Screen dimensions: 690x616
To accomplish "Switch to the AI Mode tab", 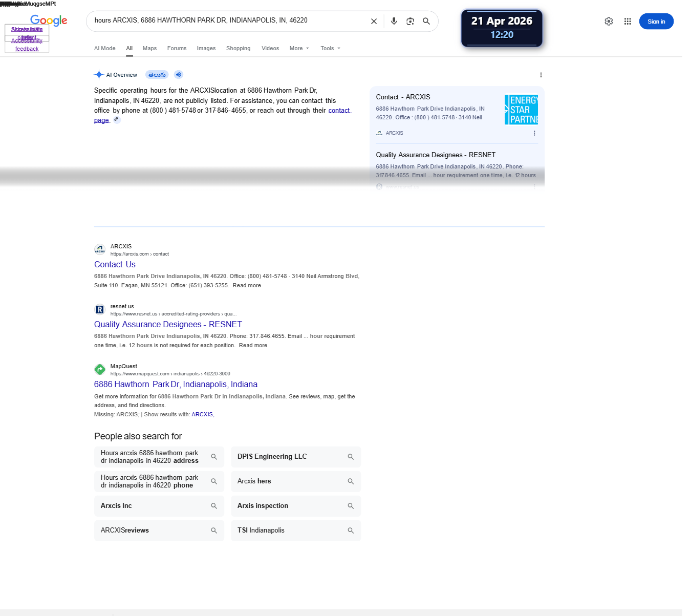I will click(x=104, y=48).
